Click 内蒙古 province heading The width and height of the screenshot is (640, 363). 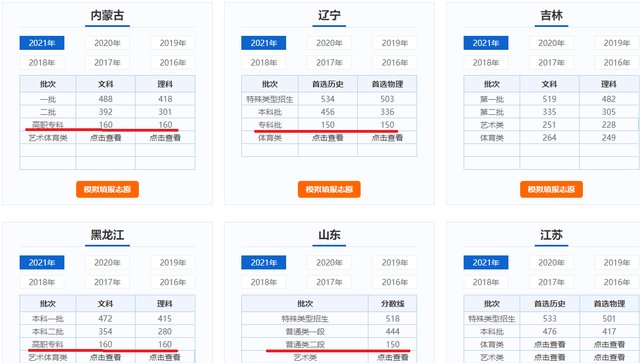click(x=107, y=16)
